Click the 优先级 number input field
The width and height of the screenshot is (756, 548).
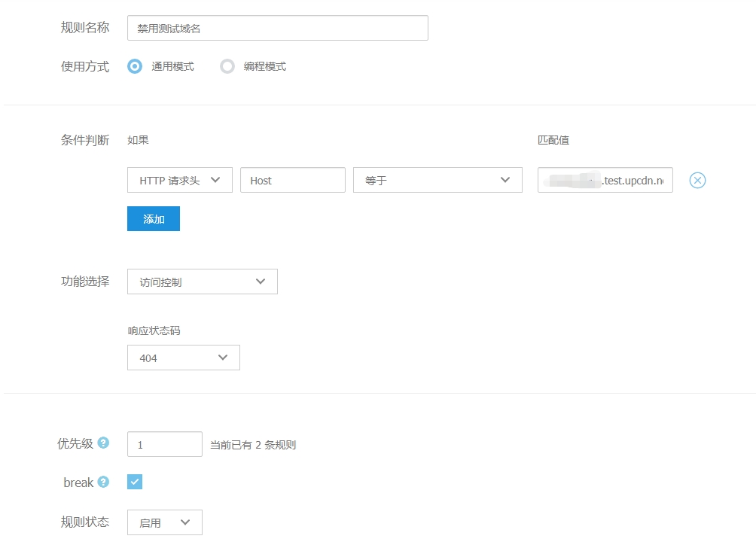tap(164, 444)
